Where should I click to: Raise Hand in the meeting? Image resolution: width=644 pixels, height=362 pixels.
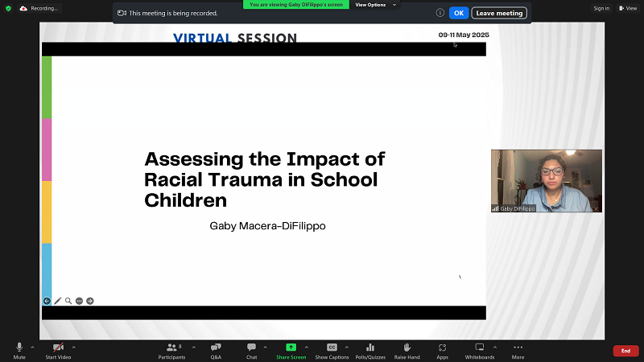tap(407, 349)
